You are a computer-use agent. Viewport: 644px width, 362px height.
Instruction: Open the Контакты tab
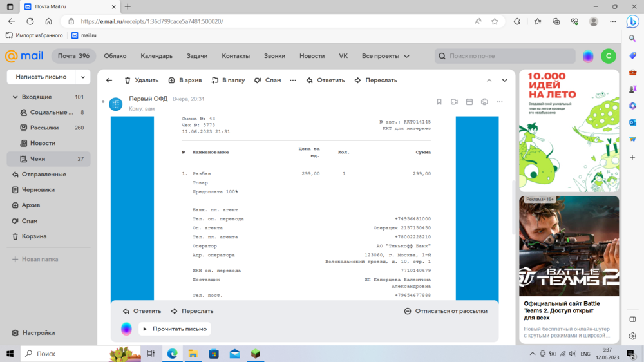pyautogui.click(x=236, y=56)
